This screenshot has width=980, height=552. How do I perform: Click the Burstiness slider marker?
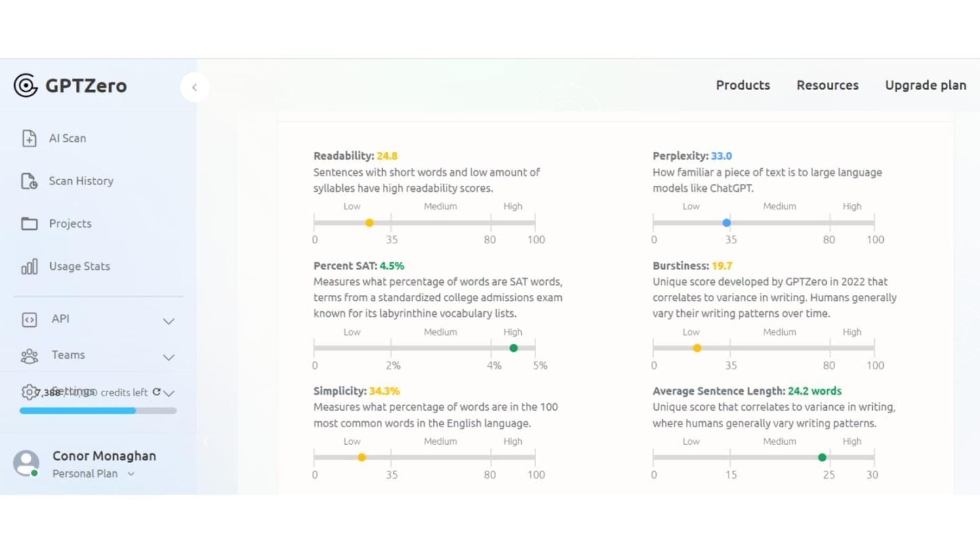click(697, 348)
